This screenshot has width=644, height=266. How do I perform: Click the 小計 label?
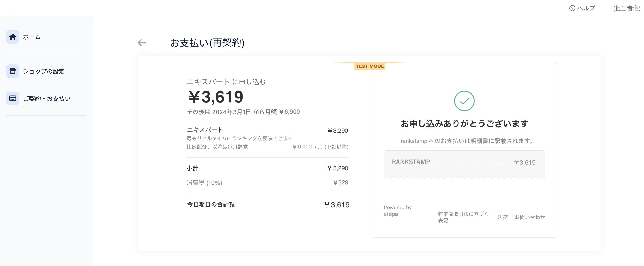[x=192, y=168]
